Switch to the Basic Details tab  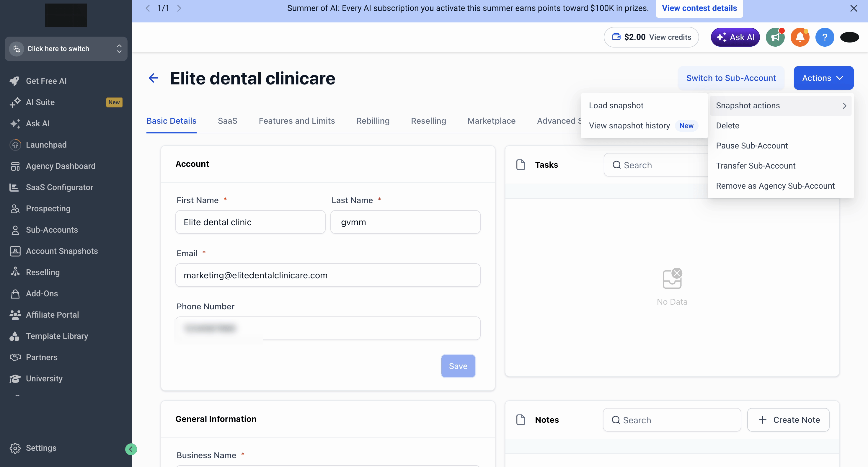(x=171, y=121)
